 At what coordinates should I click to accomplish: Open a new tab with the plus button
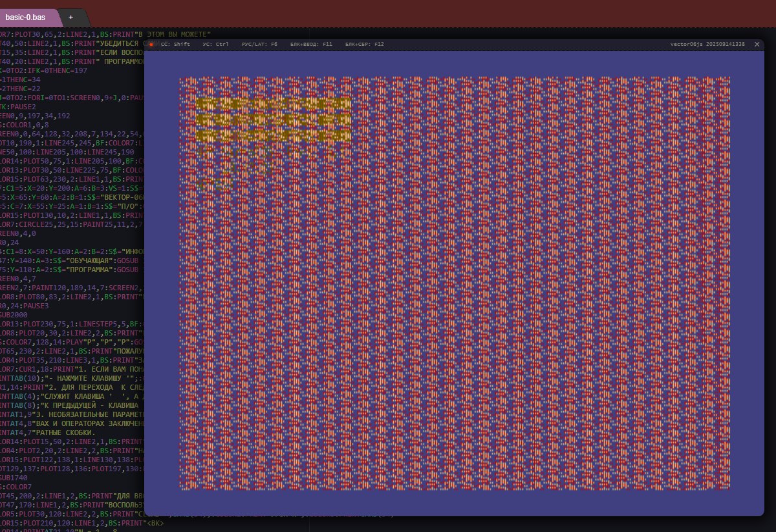(70, 17)
